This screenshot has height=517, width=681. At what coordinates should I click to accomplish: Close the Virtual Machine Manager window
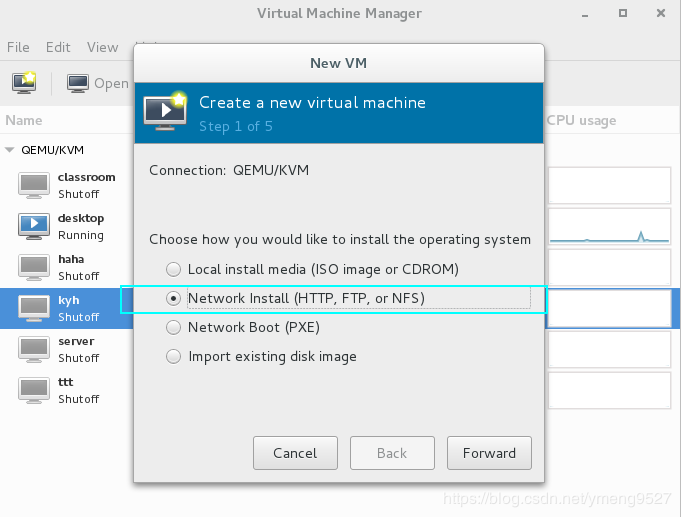661,13
